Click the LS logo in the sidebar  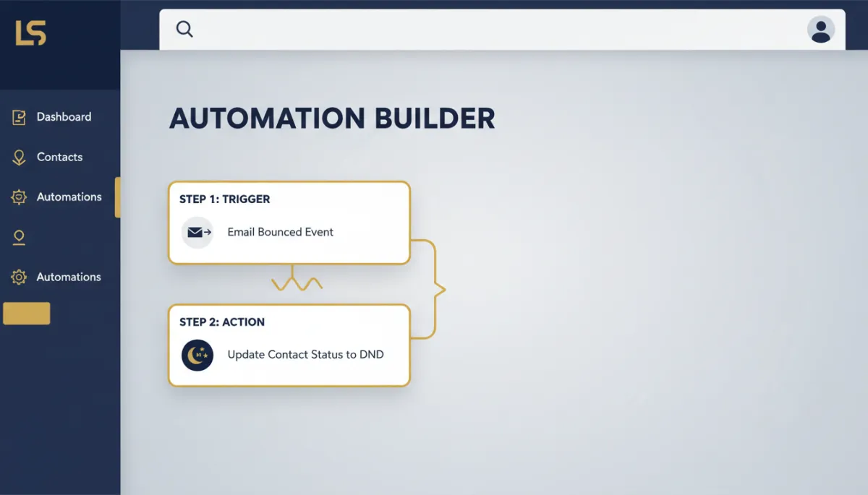[x=30, y=33]
